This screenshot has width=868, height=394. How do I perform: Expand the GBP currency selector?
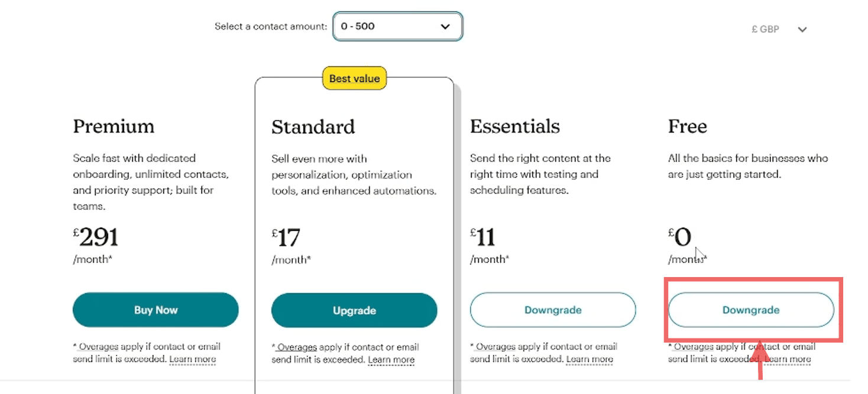tap(777, 29)
